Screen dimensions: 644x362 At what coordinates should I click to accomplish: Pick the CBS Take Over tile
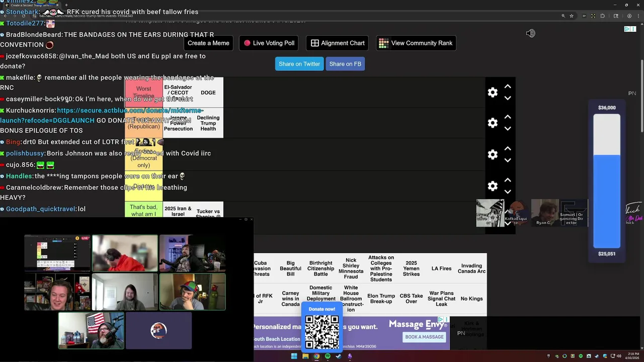point(411,299)
